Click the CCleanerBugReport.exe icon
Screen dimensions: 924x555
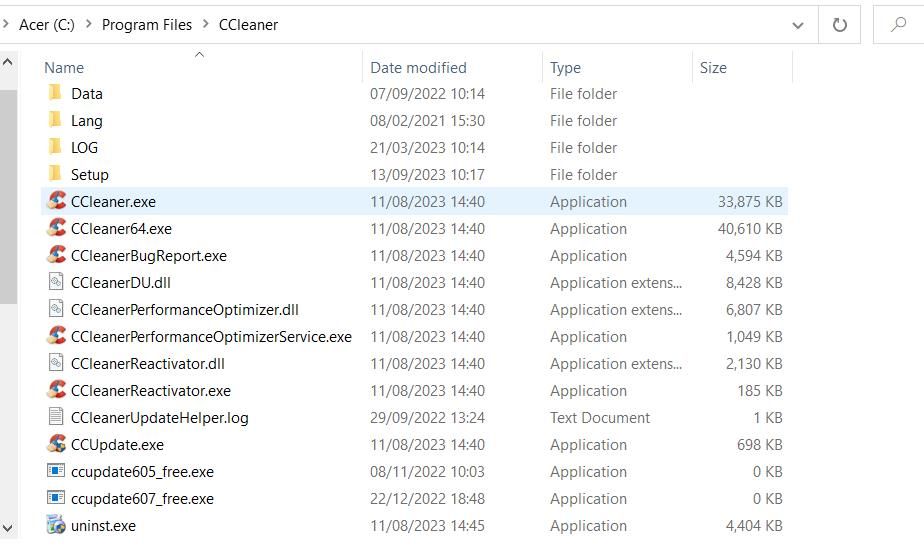tap(56, 255)
